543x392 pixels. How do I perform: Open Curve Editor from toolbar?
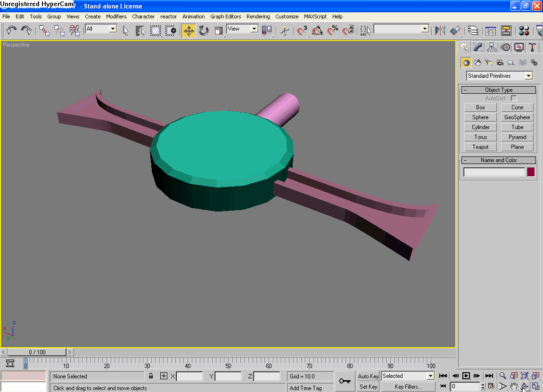[491, 31]
